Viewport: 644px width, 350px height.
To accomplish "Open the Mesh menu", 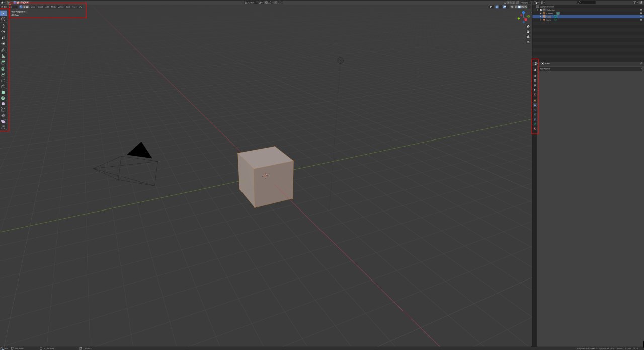I will click(53, 7).
